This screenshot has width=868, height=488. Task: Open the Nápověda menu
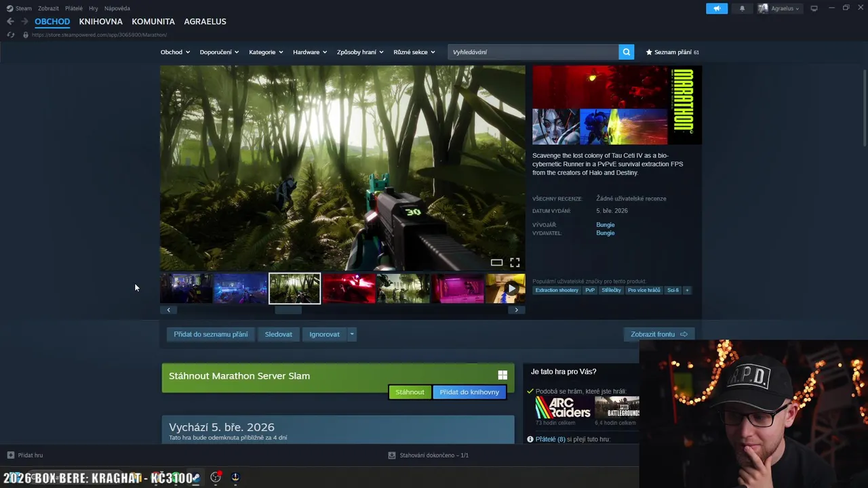[x=117, y=9]
